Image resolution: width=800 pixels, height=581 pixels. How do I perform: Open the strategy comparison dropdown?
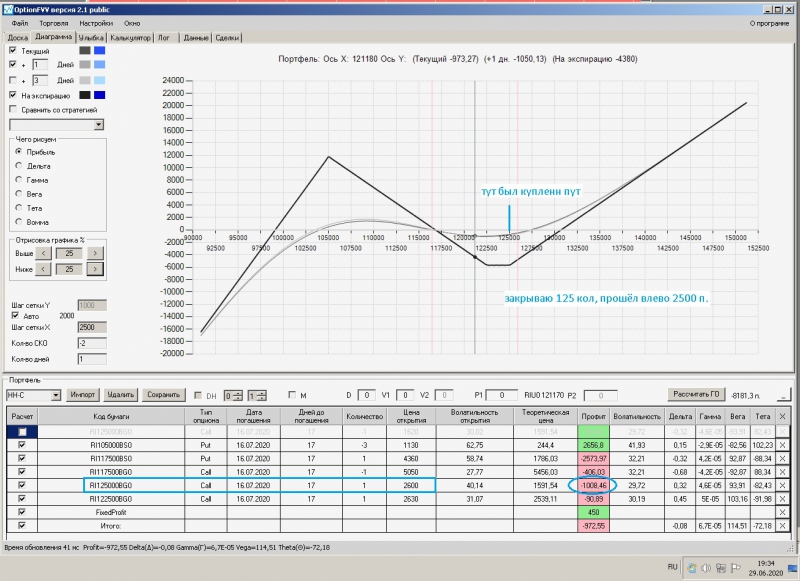click(x=98, y=124)
